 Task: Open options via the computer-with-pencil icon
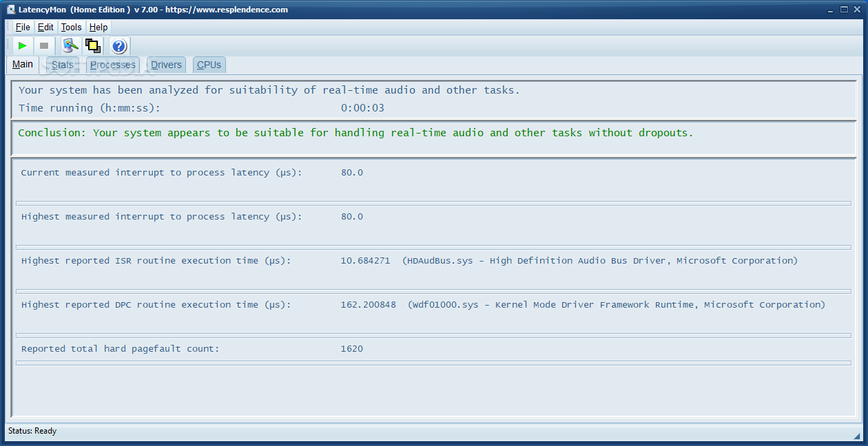pos(70,46)
